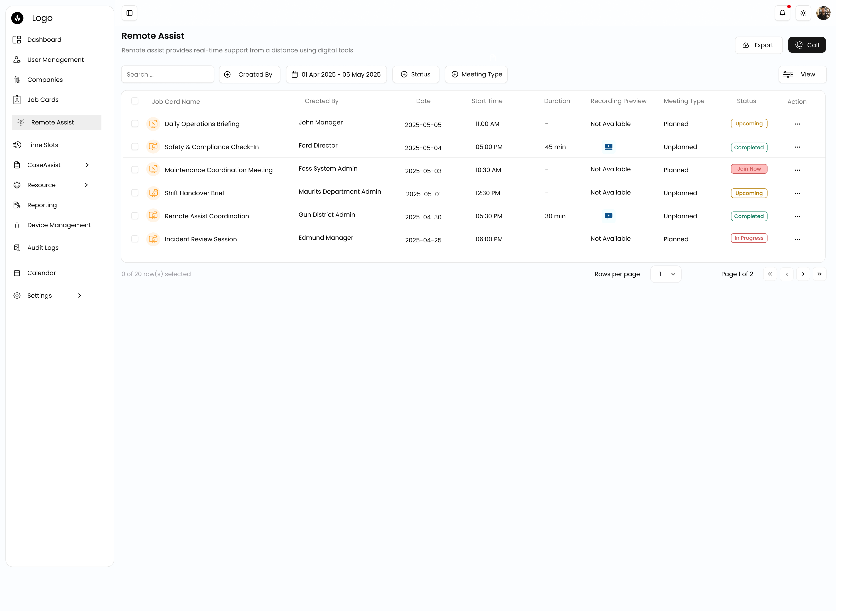Open action menu for Incident Review Session
The image size is (868, 611).
point(797,239)
